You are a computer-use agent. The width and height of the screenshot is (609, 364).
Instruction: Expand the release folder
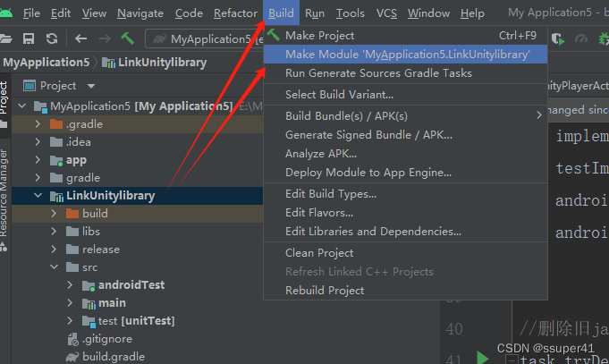click(x=54, y=249)
